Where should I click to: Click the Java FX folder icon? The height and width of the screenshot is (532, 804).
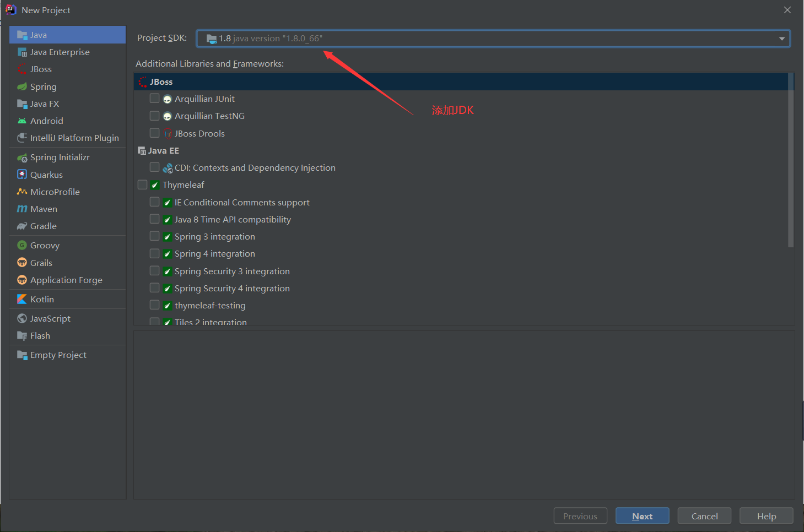pos(22,104)
